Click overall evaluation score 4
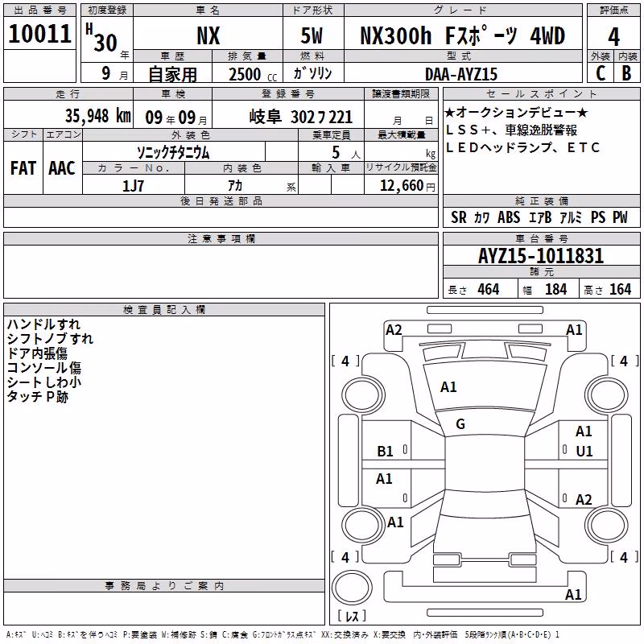This screenshot has width=644, height=644. pos(613,37)
